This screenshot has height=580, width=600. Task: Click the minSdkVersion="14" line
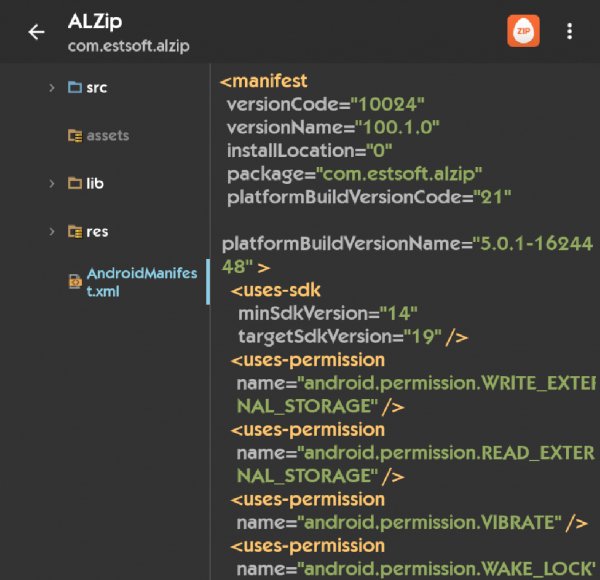pos(328,314)
